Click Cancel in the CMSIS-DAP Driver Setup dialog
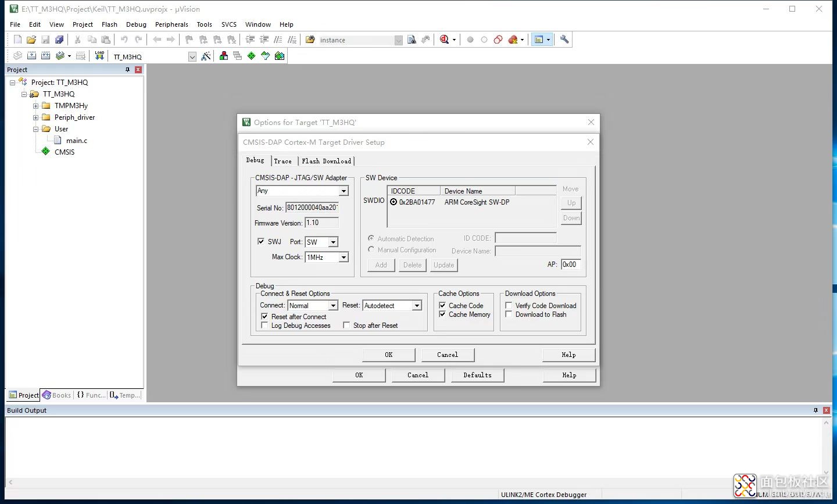 tap(448, 355)
